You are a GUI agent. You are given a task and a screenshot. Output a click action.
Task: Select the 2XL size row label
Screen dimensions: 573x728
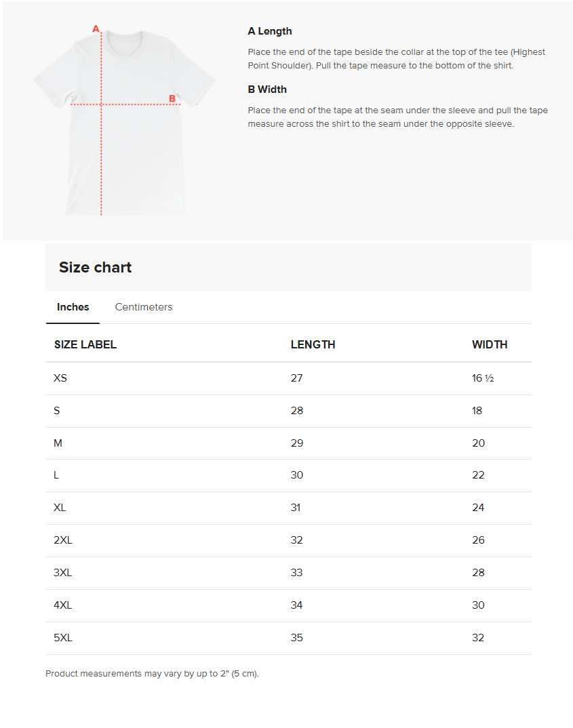pyautogui.click(x=62, y=540)
